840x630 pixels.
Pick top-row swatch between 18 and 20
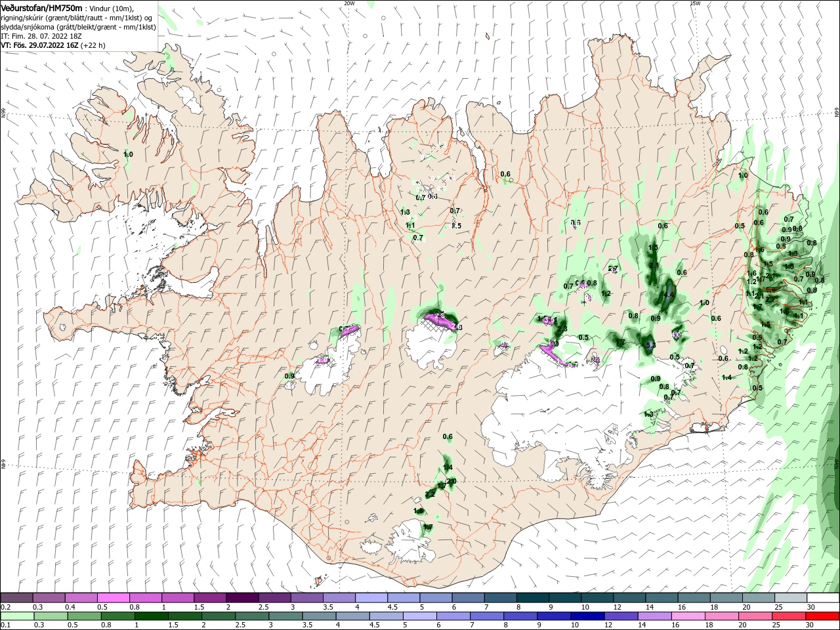(726, 598)
